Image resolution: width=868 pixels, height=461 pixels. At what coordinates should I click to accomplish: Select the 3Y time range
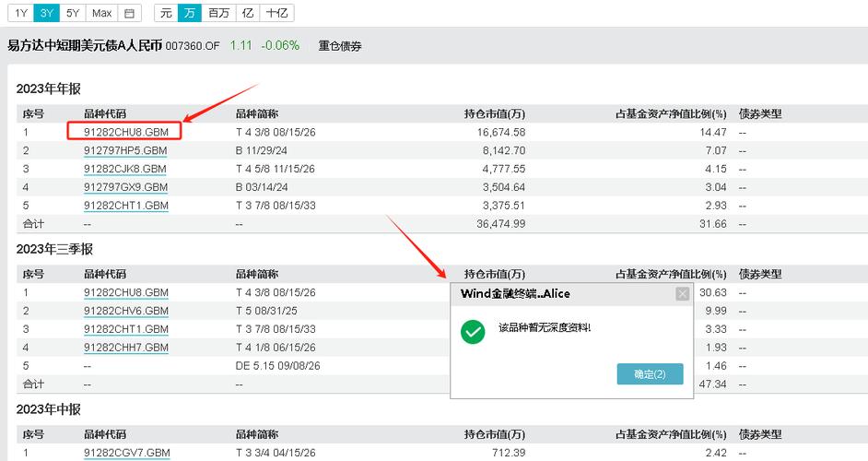tap(46, 13)
